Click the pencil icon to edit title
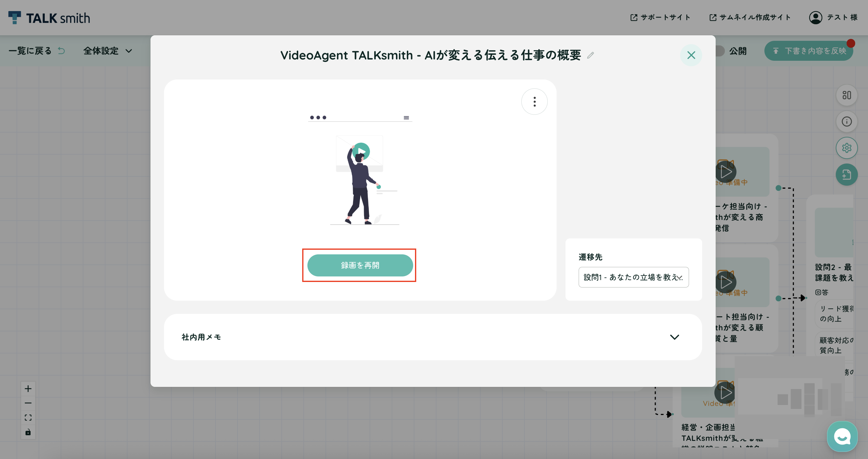 (x=590, y=55)
